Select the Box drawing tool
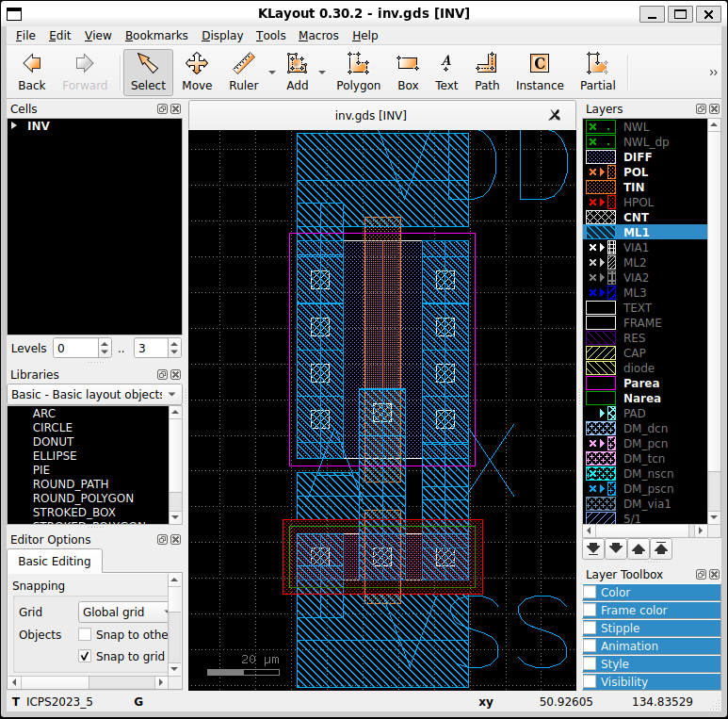 408,72
